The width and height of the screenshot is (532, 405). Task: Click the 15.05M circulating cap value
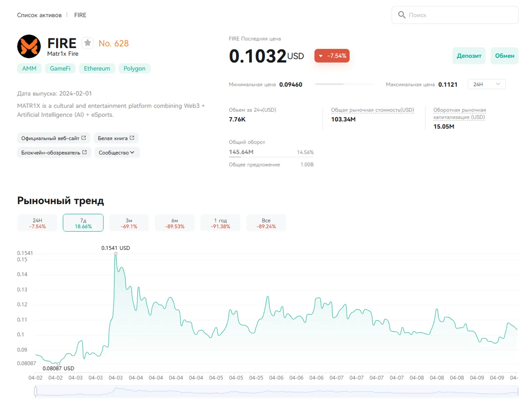point(444,126)
